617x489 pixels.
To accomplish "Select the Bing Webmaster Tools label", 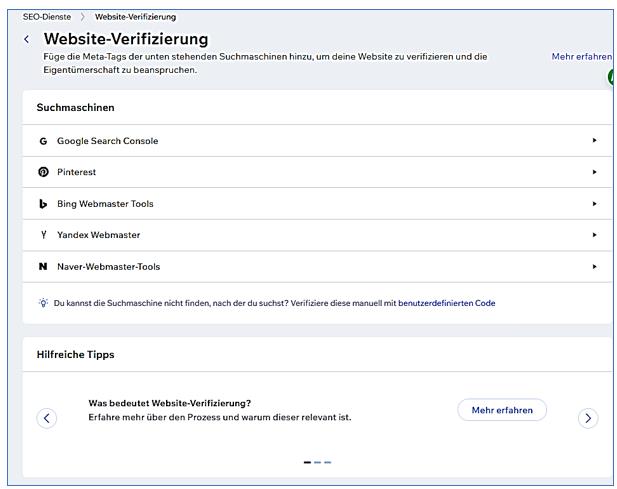I will [x=105, y=204].
